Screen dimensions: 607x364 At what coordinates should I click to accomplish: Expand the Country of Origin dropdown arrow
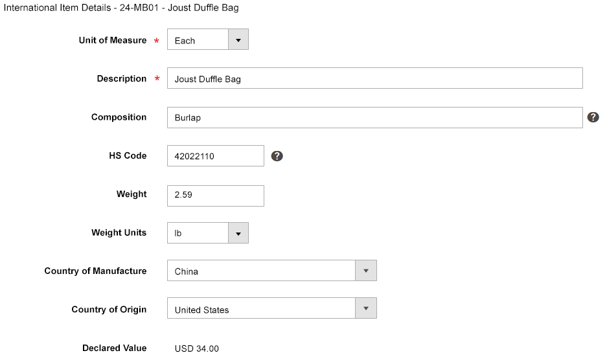pos(366,308)
